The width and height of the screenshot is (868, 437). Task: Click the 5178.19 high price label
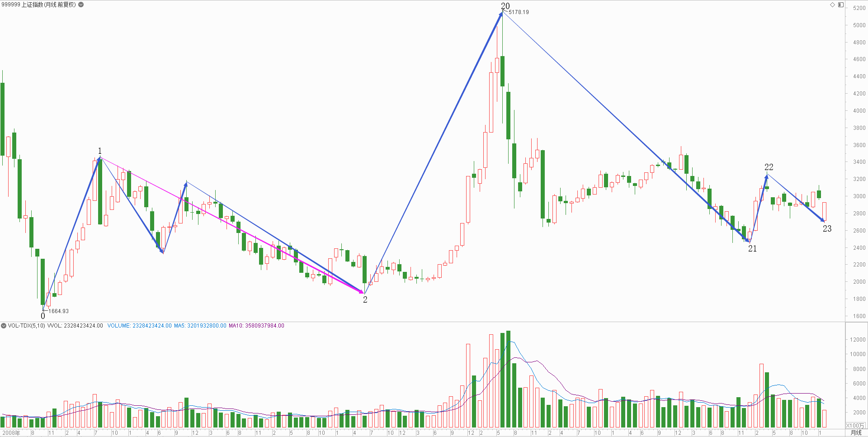click(519, 12)
